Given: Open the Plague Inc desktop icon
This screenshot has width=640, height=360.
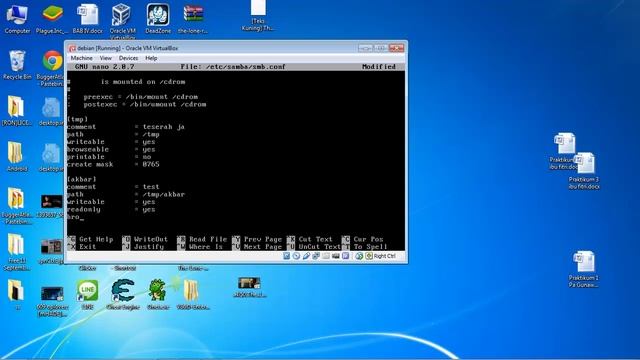Looking at the screenshot, I should click(x=52, y=19).
